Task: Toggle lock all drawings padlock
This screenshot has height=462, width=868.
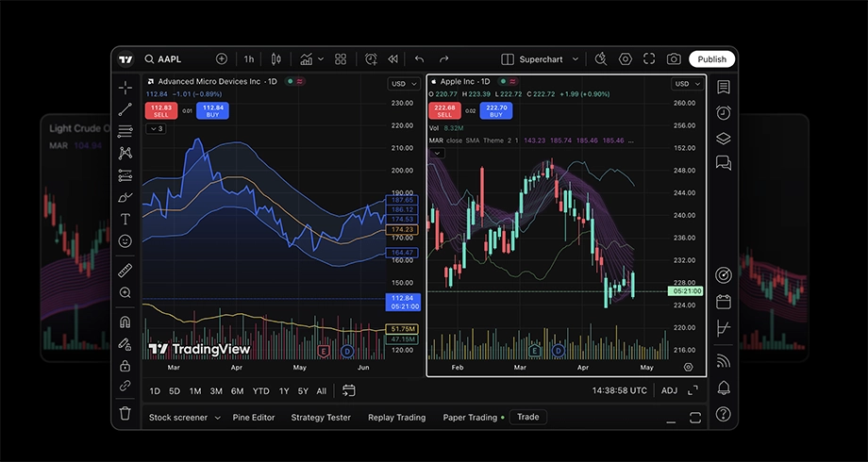Action: pyautogui.click(x=125, y=366)
